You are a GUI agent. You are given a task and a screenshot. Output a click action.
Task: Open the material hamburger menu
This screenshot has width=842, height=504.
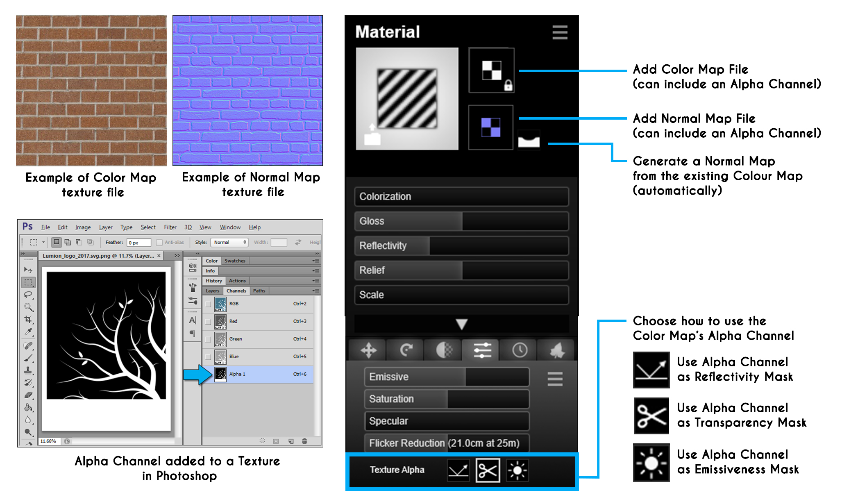(560, 32)
